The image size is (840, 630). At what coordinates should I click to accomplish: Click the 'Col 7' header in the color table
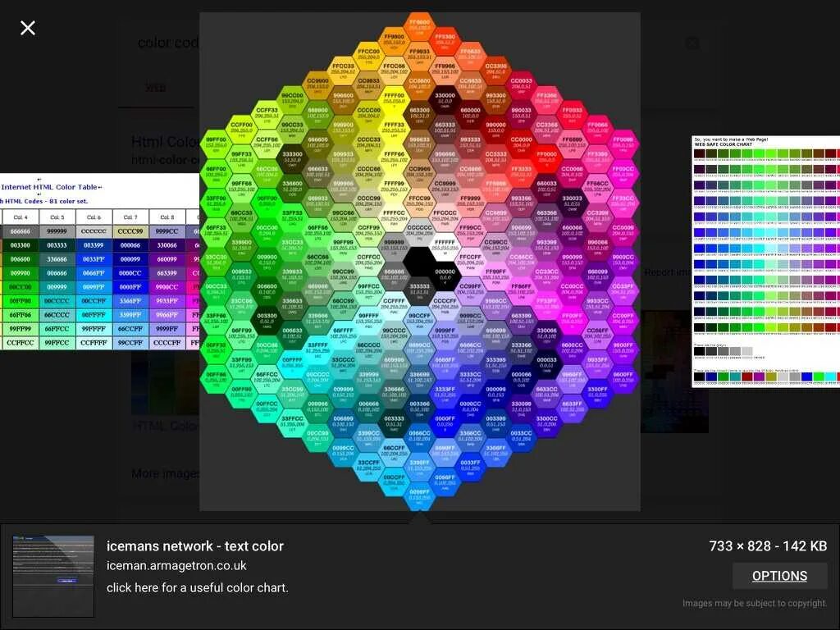pos(130,217)
